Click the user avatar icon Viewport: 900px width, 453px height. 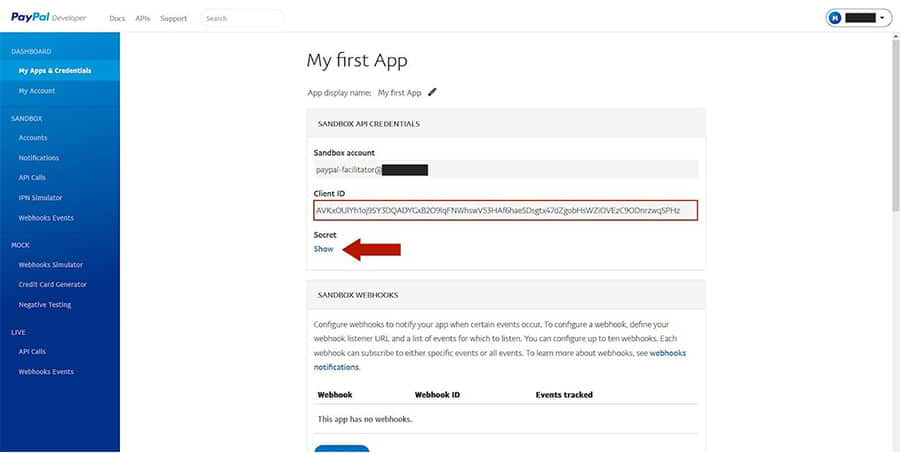[x=834, y=18]
